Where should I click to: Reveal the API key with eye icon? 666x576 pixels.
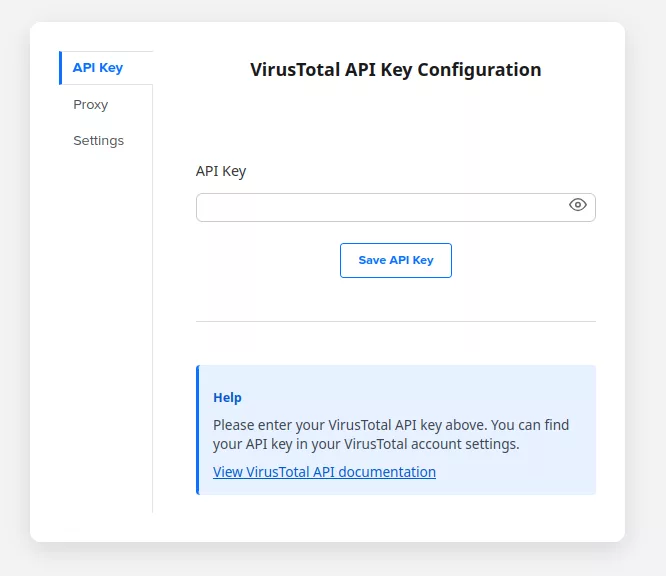point(577,205)
